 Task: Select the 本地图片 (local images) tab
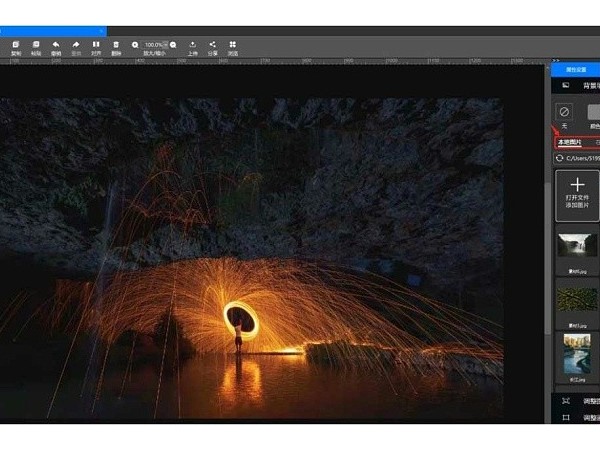[x=569, y=142]
